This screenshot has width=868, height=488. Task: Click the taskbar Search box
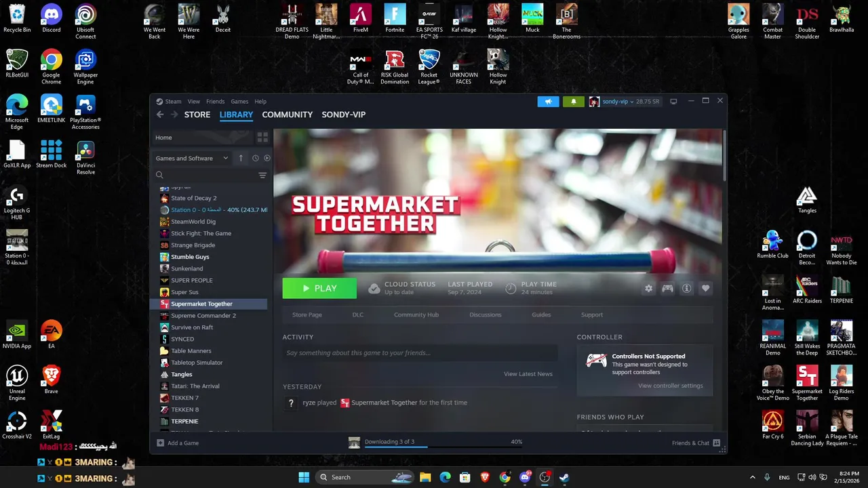pyautogui.click(x=365, y=477)
